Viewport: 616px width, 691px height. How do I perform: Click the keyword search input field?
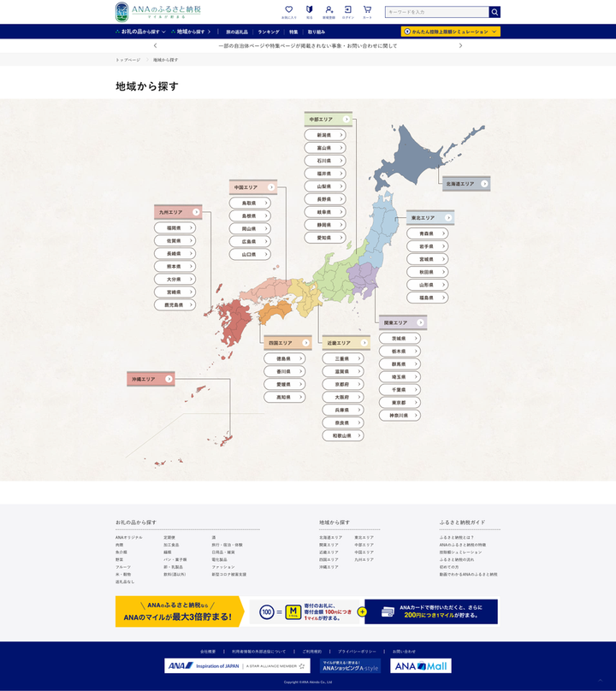(x=437, y=12)
